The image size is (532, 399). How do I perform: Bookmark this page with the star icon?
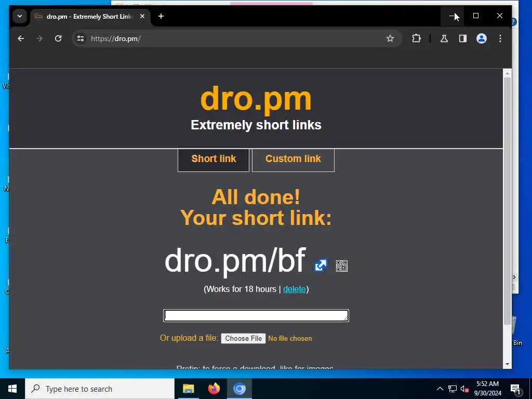[390, 38]
